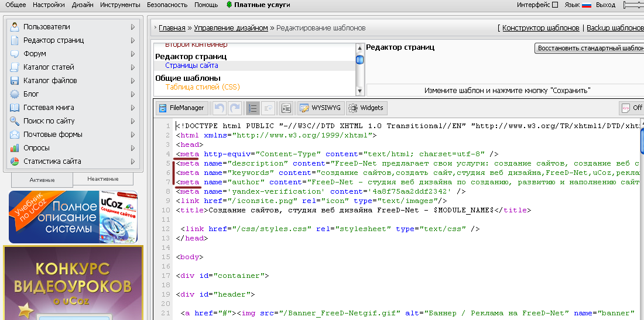Screen dimensions: 644x320
Task: Redo the editor change
Action: pyautogui.click(x=235, y=108)
